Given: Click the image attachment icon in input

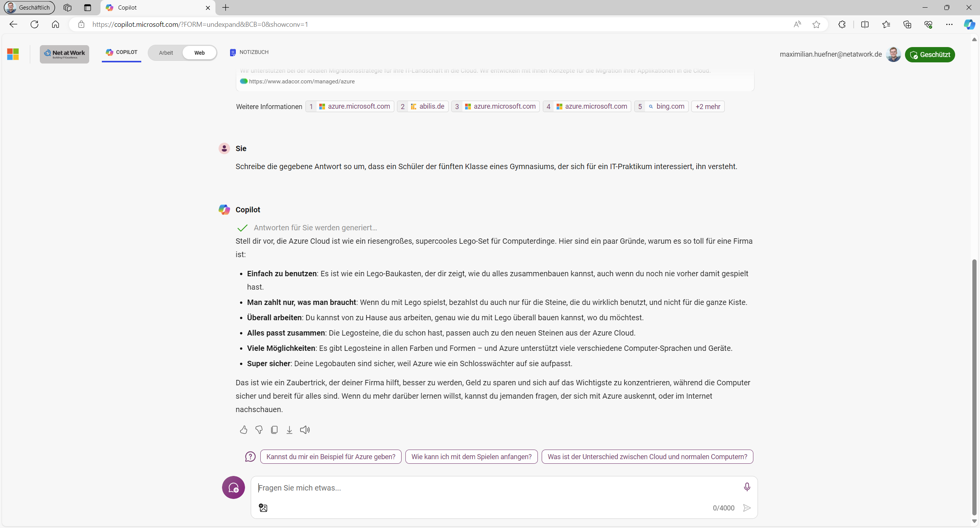Looking at the screenshot, I should point(263,507).
